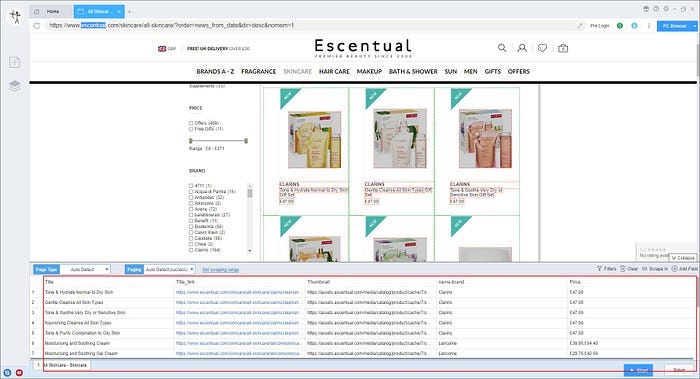The height and width of the screenshot is (379, 700).
Task: Open the OFFERS menu
Action: 518,71
